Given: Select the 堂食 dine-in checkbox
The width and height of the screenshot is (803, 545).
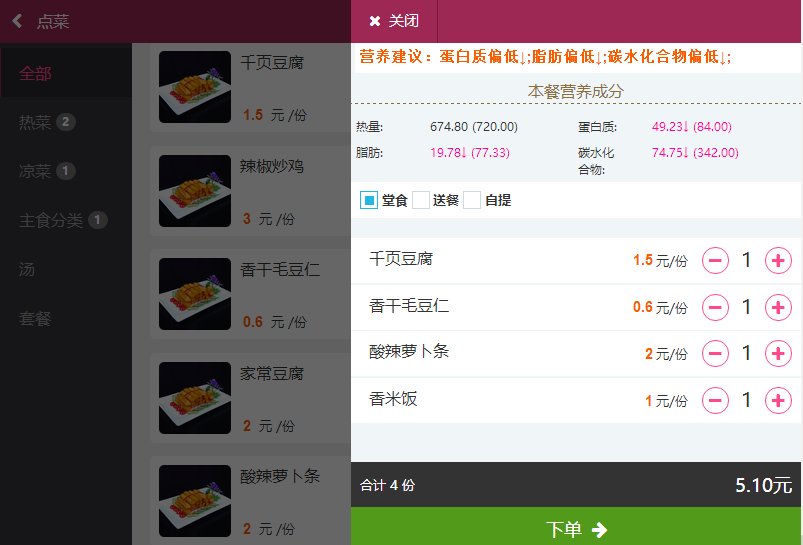Looking at the screenshot, I should [x=369, y=200].
